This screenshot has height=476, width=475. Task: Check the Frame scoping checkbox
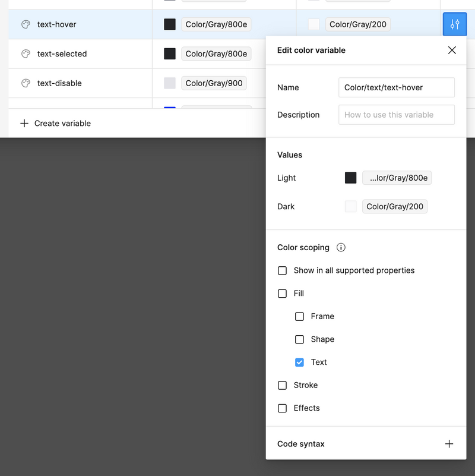[x=299, y=316]
